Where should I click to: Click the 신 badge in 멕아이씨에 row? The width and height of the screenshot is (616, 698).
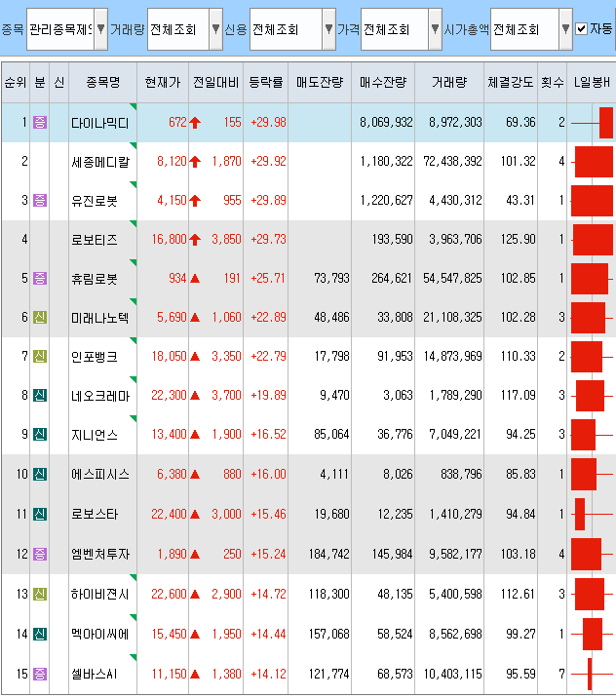40,634
